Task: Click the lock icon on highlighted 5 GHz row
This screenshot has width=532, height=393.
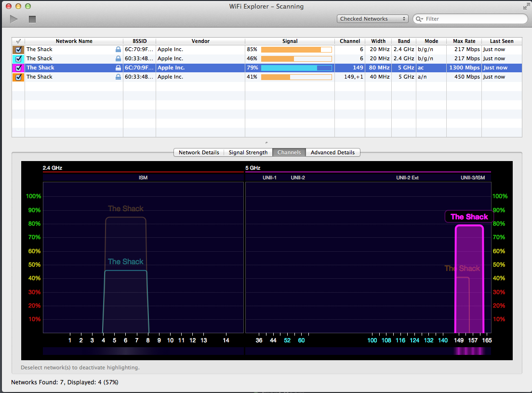Action: click(118, 68)
